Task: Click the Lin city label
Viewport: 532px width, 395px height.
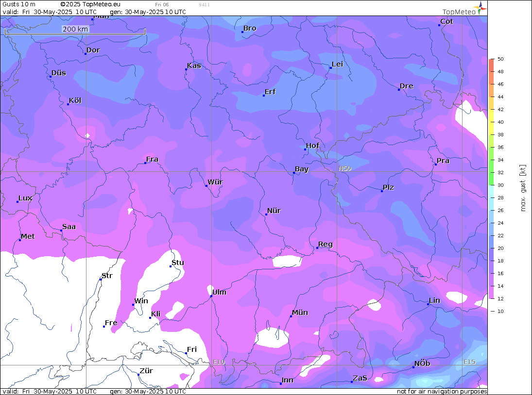Action: tap(435, 300)
